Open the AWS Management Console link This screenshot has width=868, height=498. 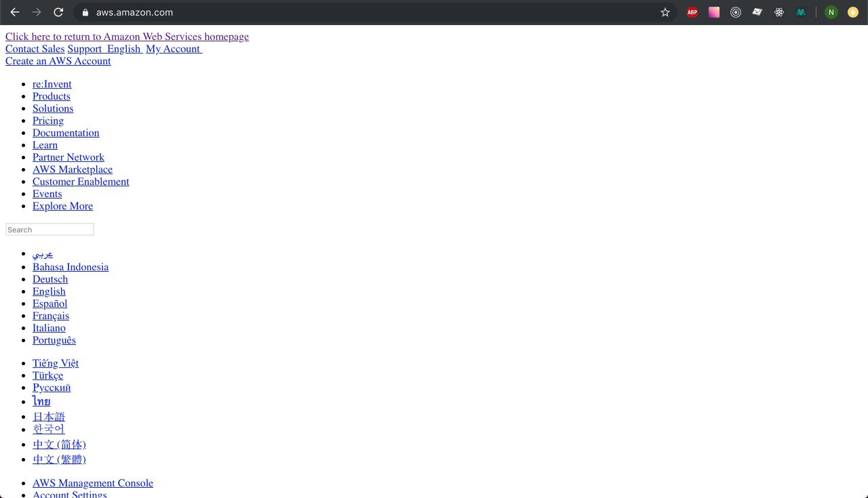click(93, 483)
